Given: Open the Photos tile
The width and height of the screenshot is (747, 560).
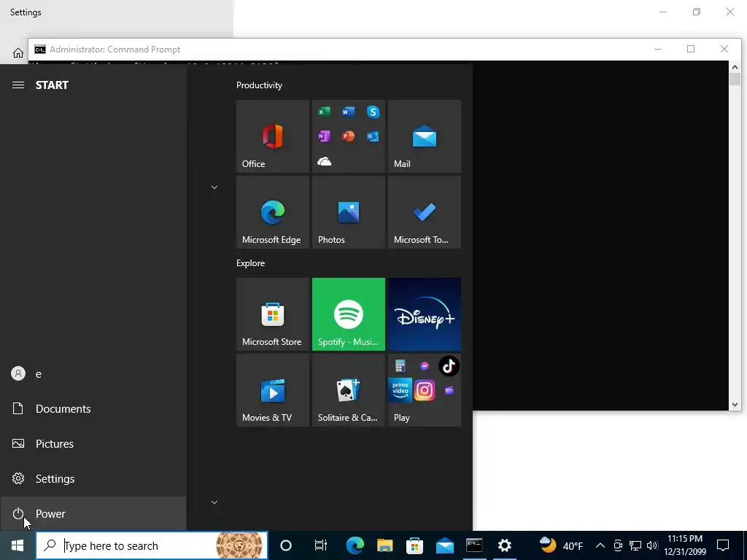Looking at the screenshot, I should point(348,212).
